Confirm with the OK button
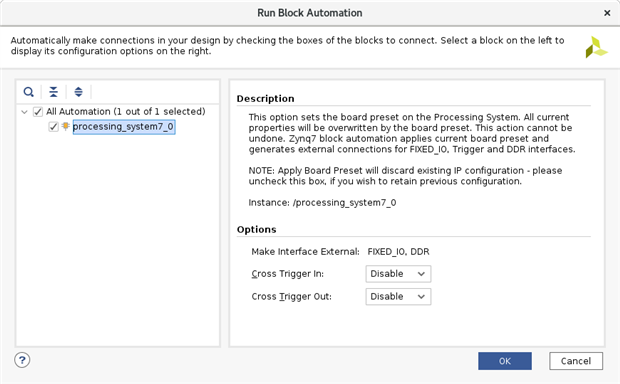 click(505, 361)
